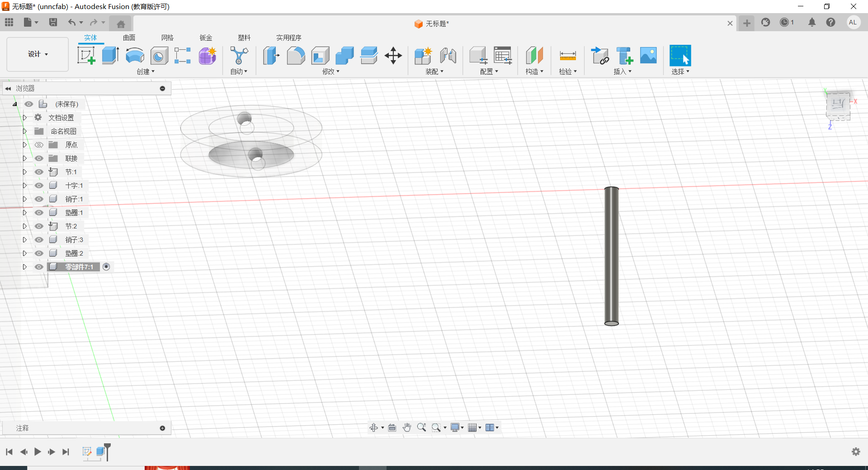This screenshot has height=470, width=868.
Task: Toggle visibility of 垫圈:2
Action: pyautogui.click(x=39, y=253)
